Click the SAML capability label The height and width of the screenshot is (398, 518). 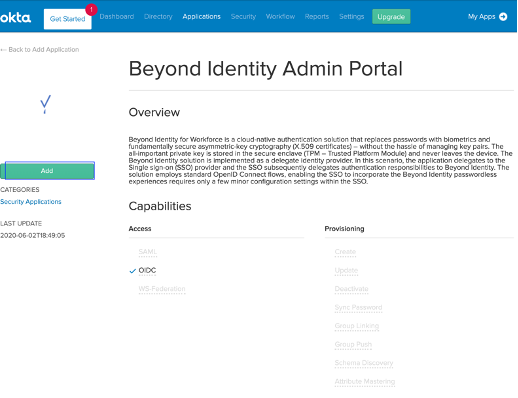[148, 252]
